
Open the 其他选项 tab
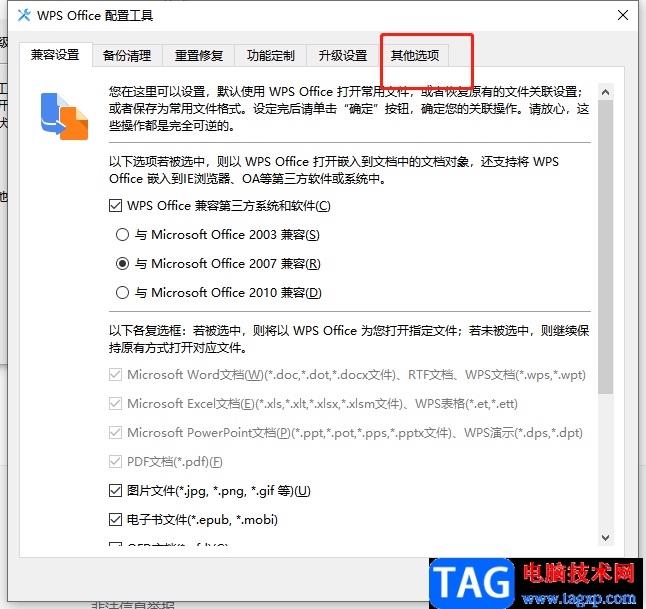pos(414,56)
